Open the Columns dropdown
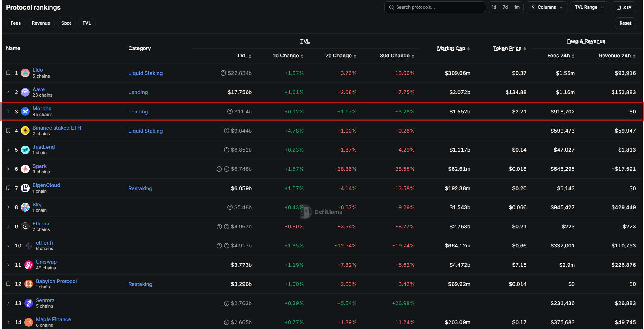Image resolution: width=644 pixels, height=329 pixels. click(x=547, y=7)
